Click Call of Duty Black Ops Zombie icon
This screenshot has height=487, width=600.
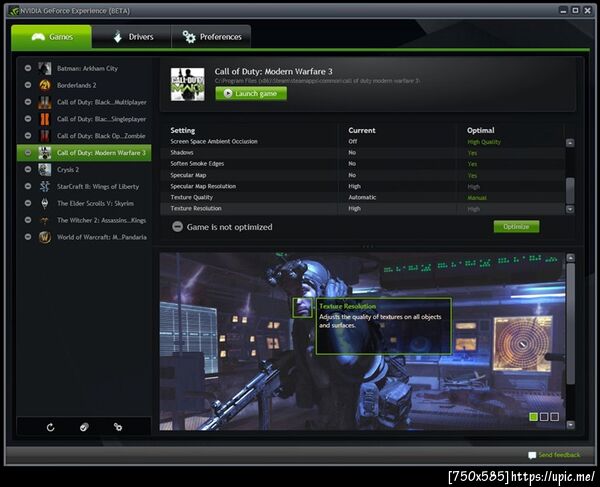point(45,136)
